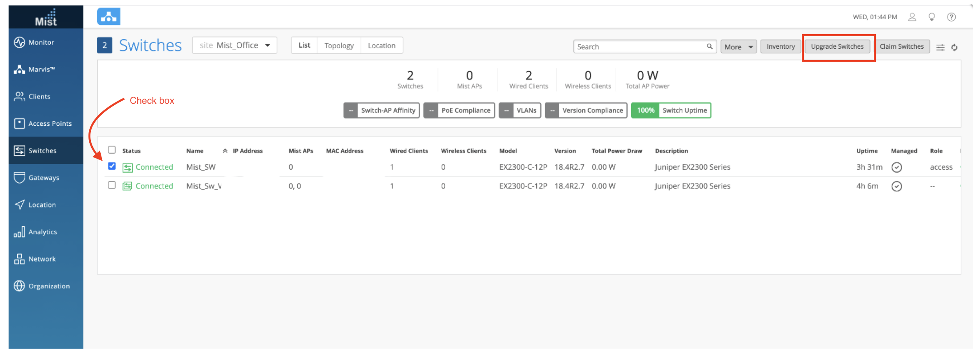Open the Mist_SW switch name
This screenshot has width=980, height=356.
(x=201, y=167)
